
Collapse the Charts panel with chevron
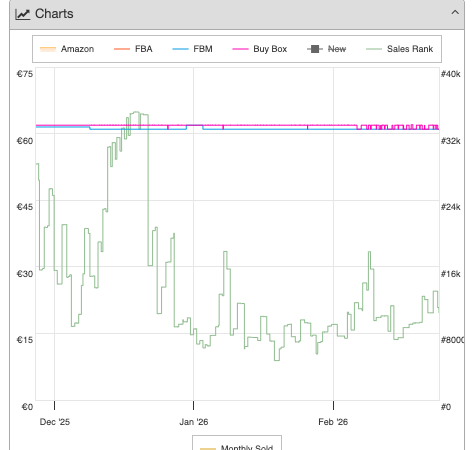point(455,13)
